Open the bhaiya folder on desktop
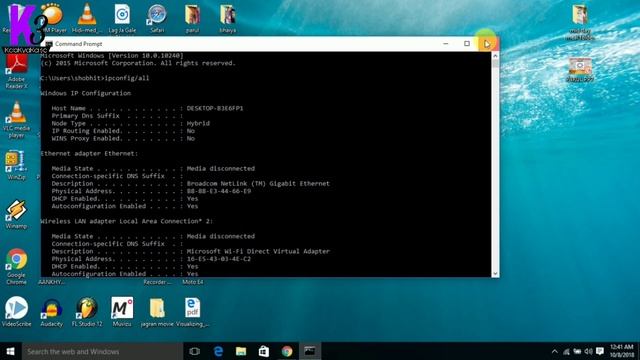Screen dimensions: 640x360 227,17
